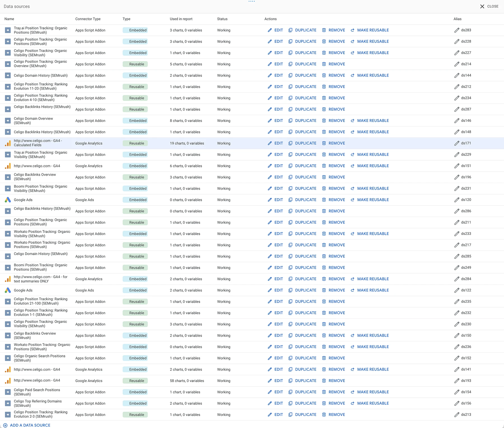The width and height of the screenshot is (504, 428).
Task: Click connector icon for Celigo Top Referring Domains
Action: tap(8, 403)
